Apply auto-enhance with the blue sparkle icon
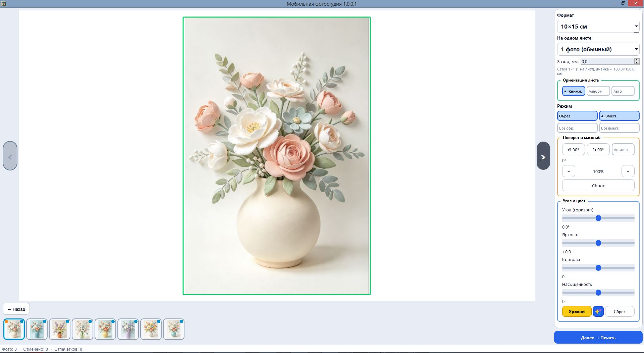Viewport: 644px width, 353px height. (598, 311)
